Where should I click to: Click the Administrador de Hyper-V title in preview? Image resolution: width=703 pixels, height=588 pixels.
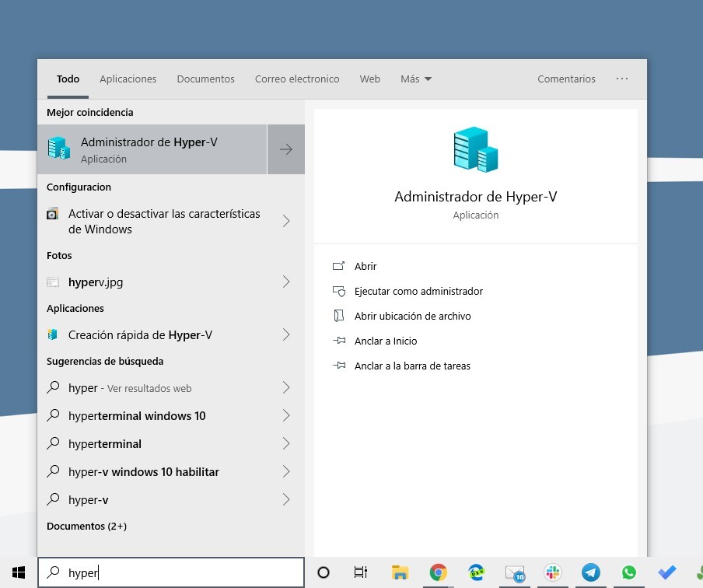(x=476, y=197)
